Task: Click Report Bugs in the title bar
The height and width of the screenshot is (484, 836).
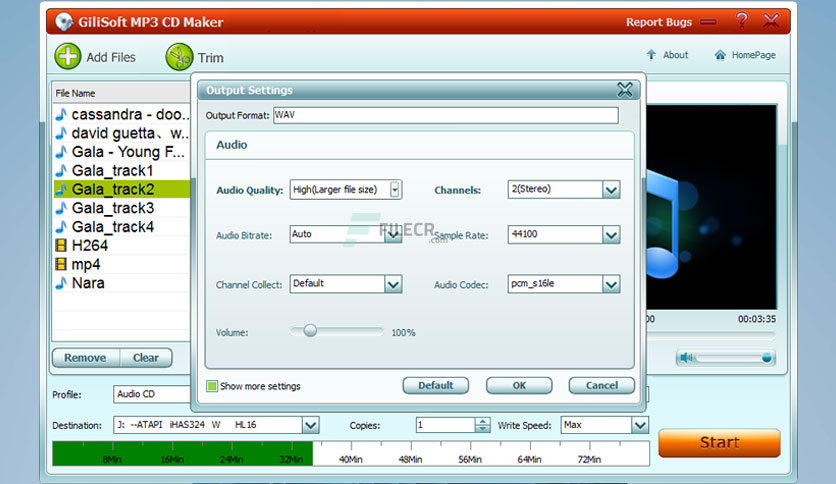Action: coord(658,22)
